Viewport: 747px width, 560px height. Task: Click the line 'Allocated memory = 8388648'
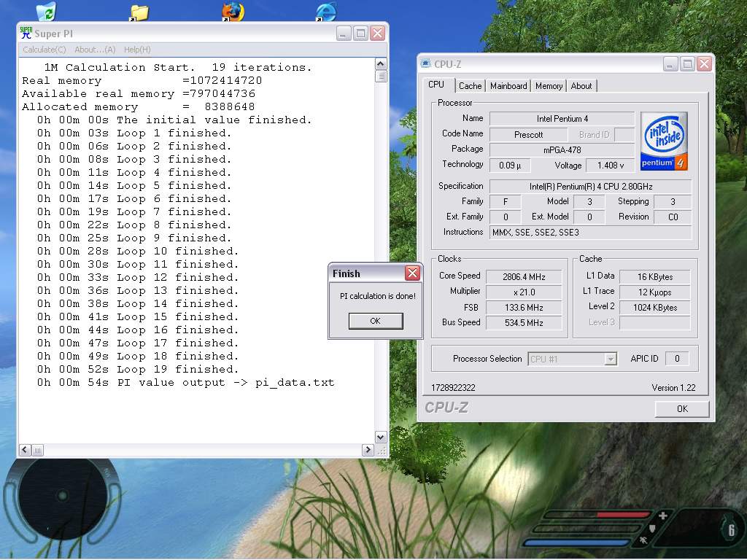(x=138, y=106)
